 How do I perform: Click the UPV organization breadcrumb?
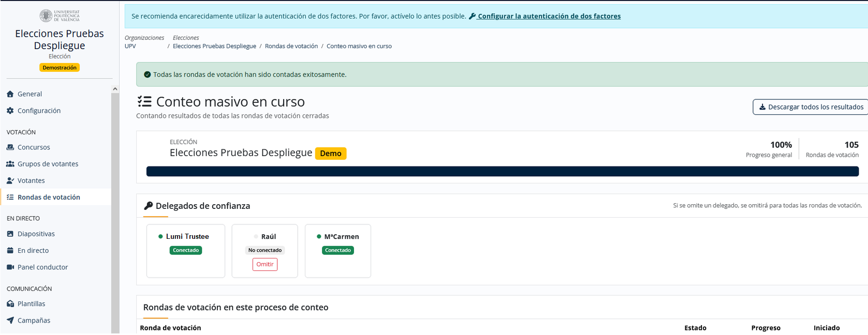click(130, 46)
